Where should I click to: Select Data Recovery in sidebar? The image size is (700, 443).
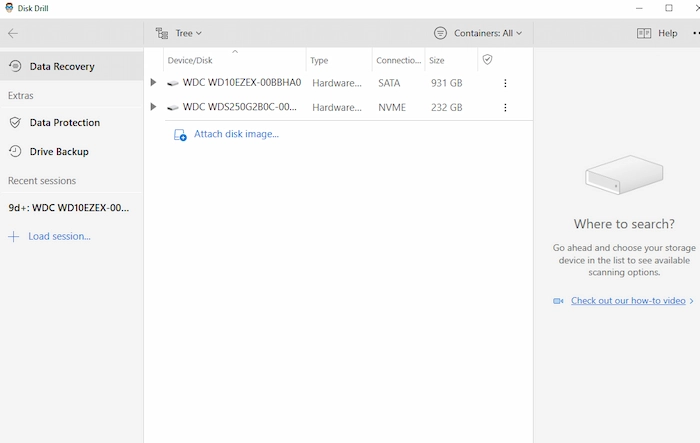(x=71, y=67)
